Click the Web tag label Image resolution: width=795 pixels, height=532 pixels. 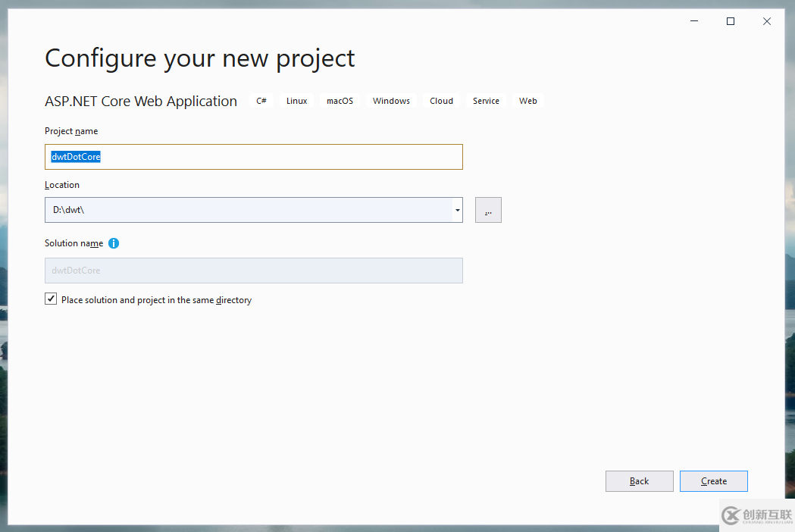point(527,101)
